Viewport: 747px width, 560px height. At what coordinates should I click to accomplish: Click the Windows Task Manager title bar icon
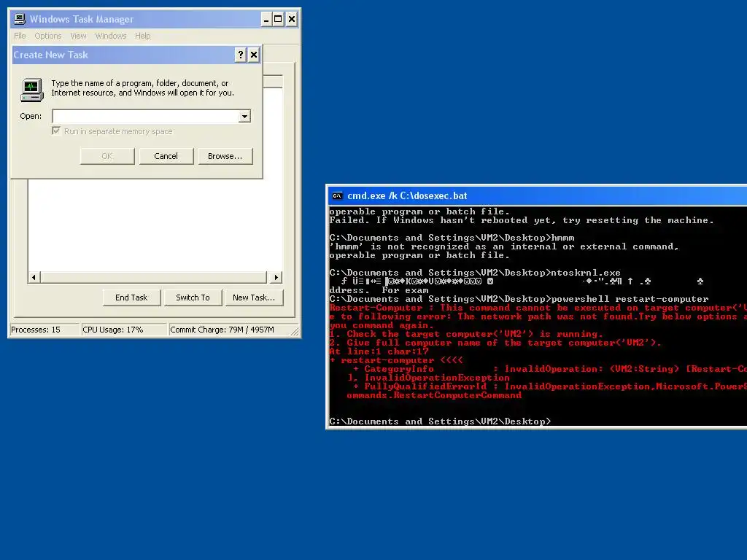coord(20,19)
